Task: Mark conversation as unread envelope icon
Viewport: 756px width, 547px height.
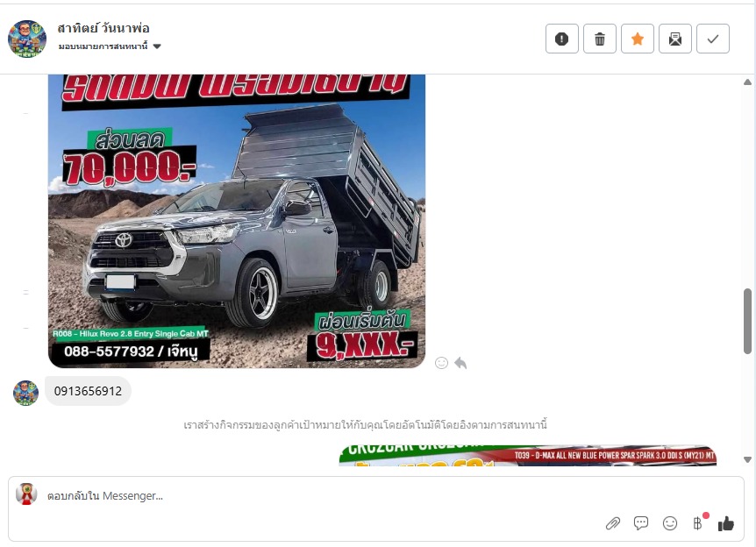Action: coord(675,39)
